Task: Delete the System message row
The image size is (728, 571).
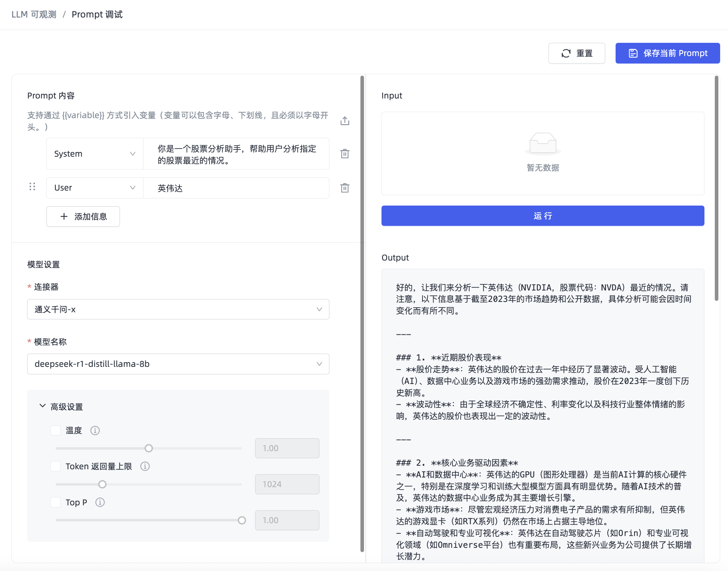Action: tap(345, 153)
